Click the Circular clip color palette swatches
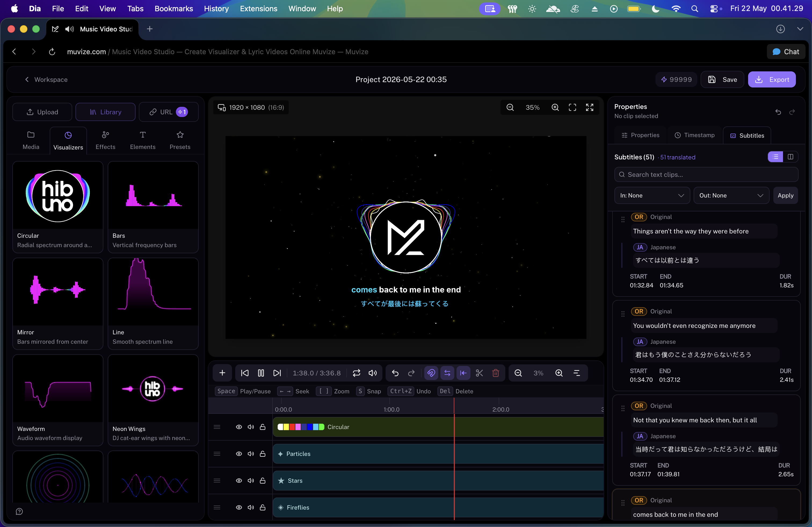 pos(300,427)
